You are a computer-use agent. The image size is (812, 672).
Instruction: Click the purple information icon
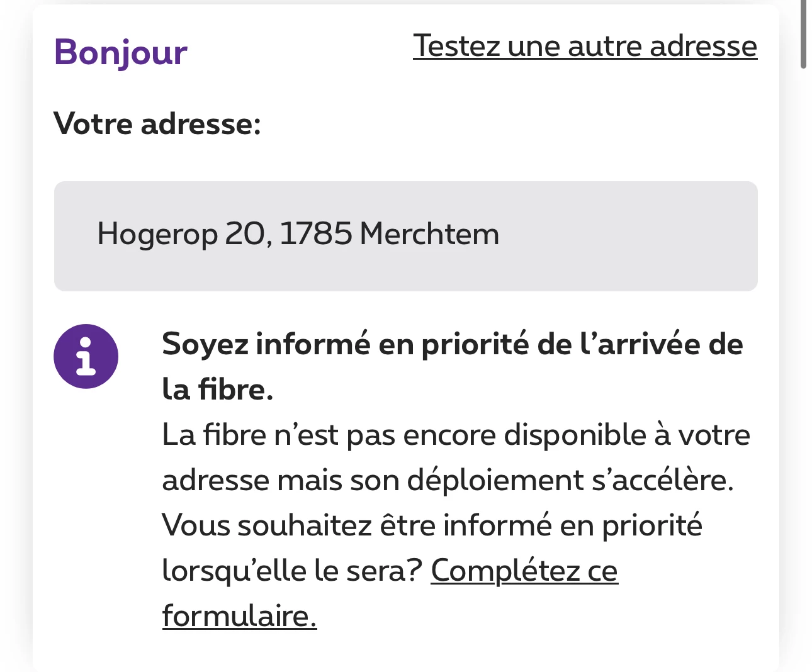[x=86, y=356]
